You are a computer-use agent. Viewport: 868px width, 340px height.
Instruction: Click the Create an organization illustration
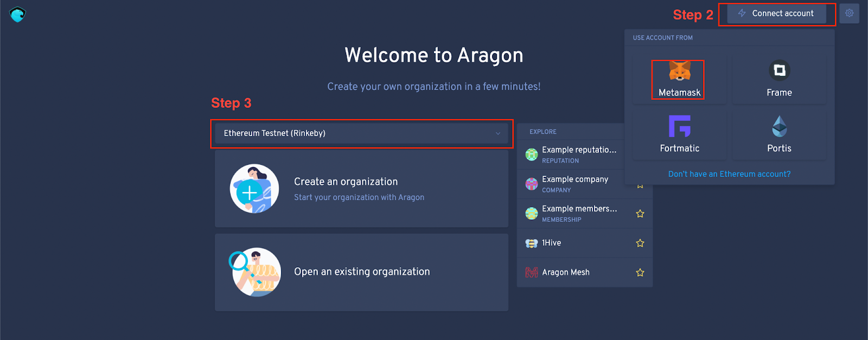coord(254,189)
